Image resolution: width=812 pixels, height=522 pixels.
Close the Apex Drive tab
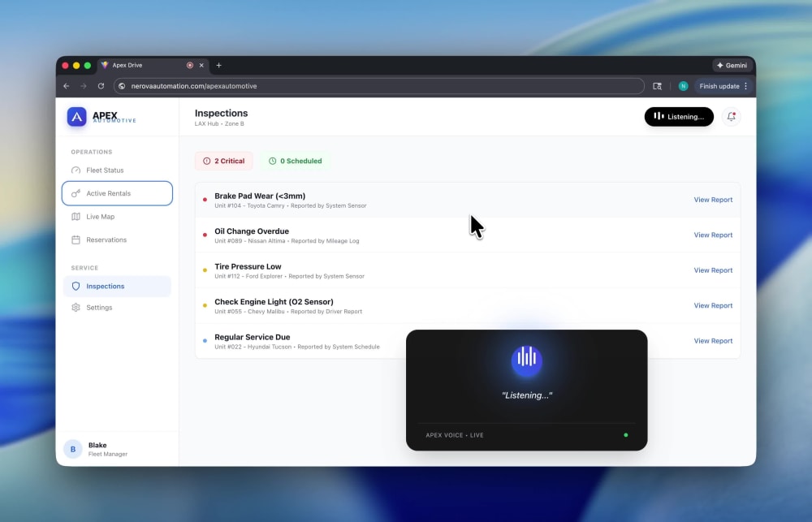click(x=201, y=65)
